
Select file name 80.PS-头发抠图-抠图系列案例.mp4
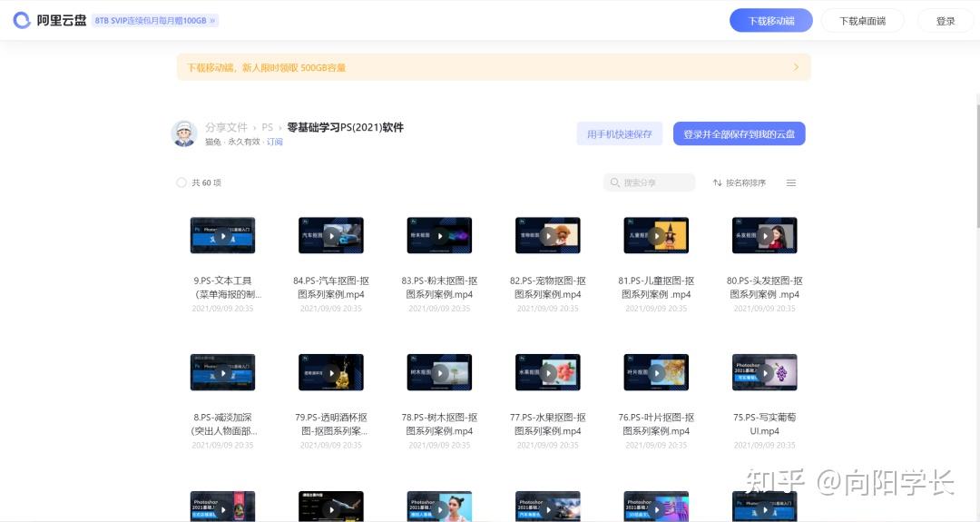click(764, 288)
